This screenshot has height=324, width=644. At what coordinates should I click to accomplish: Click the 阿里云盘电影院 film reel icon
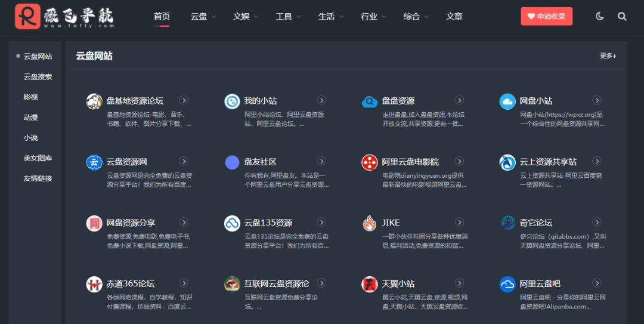tap(370, 162)
